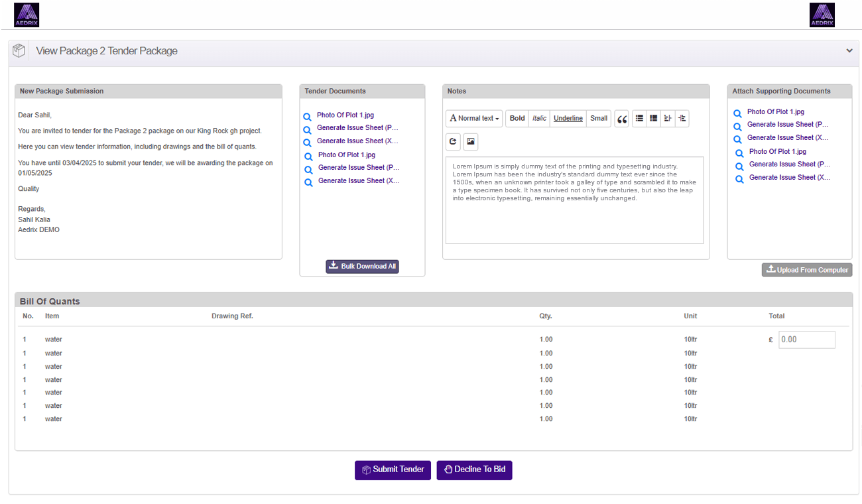This screenshot has height=504, width=862.
Task: Collapse the View Package 2 Tender Package panel
Action: click(849, 51)
